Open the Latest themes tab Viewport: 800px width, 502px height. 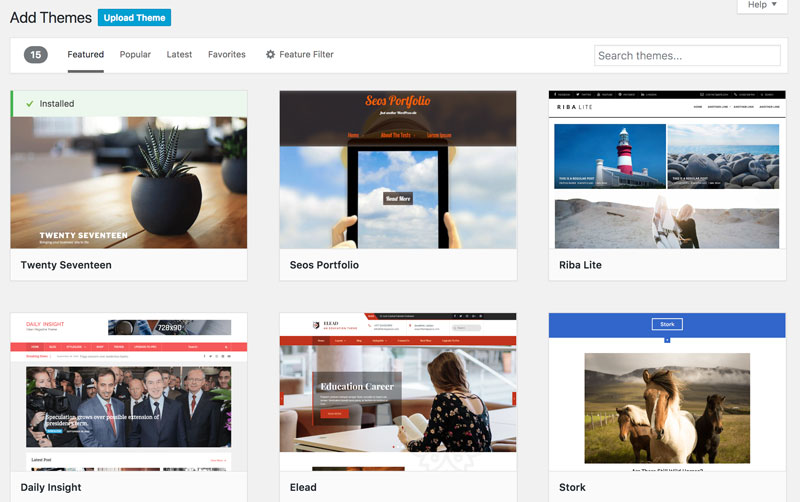[x=179, y=55]
